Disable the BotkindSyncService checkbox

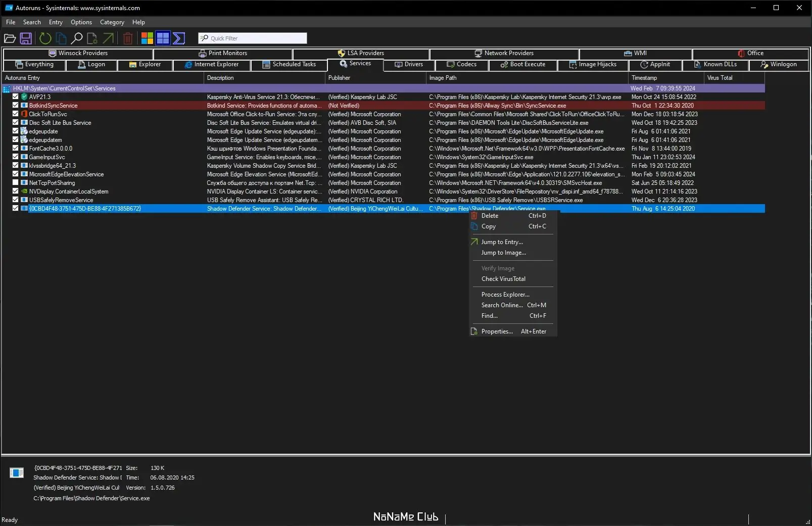[15, 105]
